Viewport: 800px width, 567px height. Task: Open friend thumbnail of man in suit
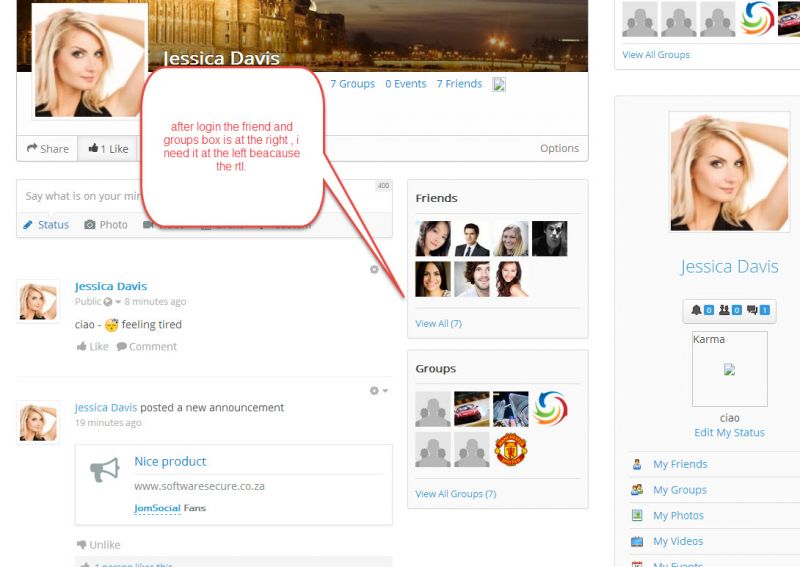click(x=471, y=238)
